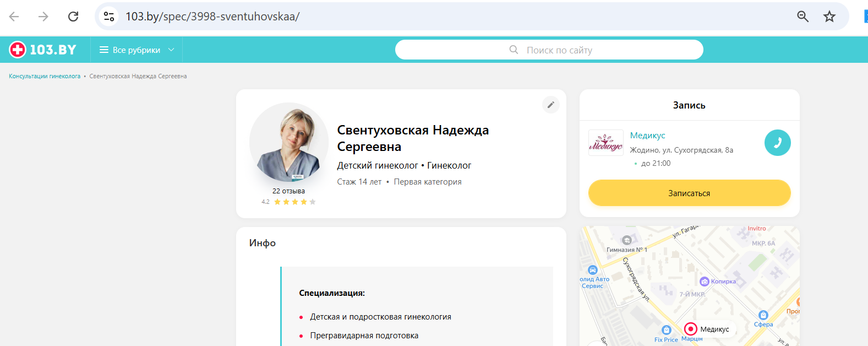Click Детская и подростковая гинекология list item
Screen dimensions: 868x346
pos(380,317)
